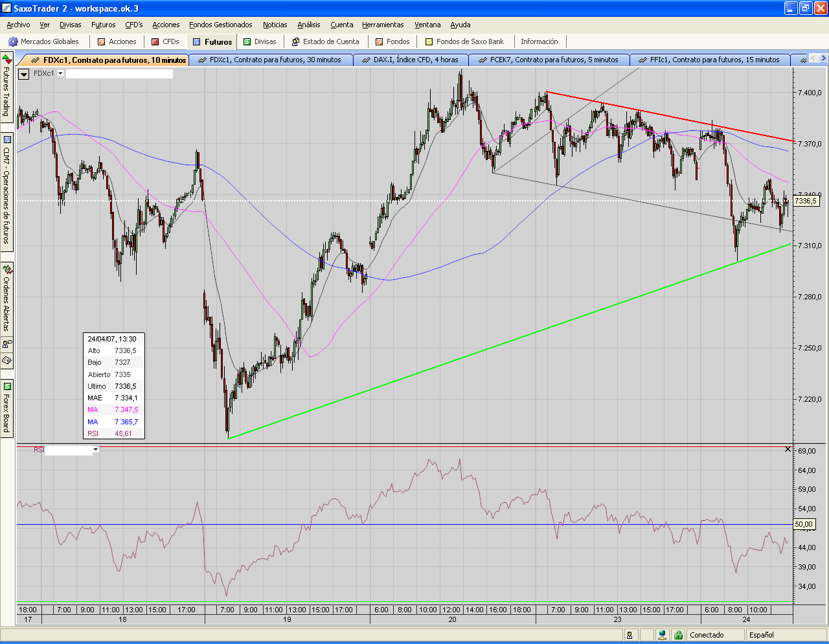Image resolution: width=829 pixels, height=644 pixels.
Task: Click the Fondos de Saxo Bank icon
Action: pos(429,41)
